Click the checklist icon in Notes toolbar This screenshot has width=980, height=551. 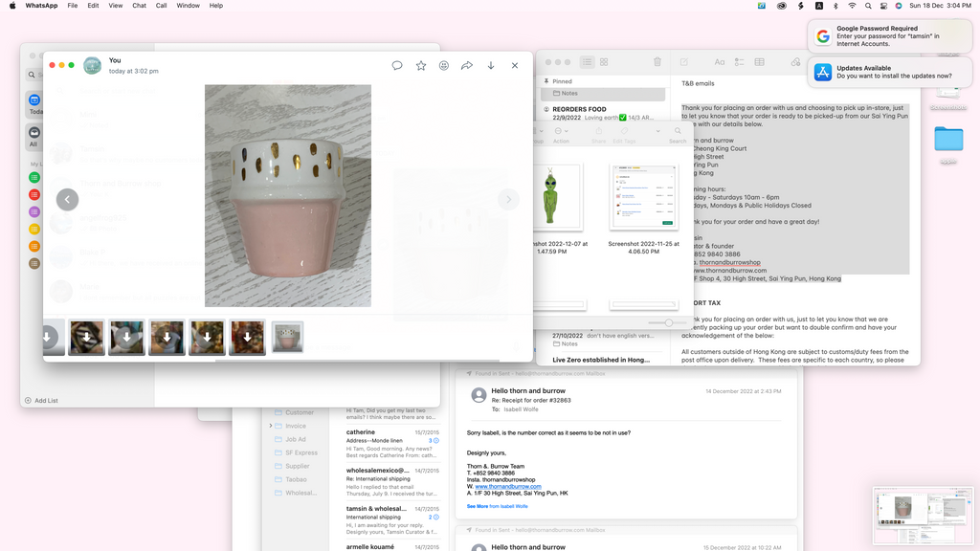(739, 62)
